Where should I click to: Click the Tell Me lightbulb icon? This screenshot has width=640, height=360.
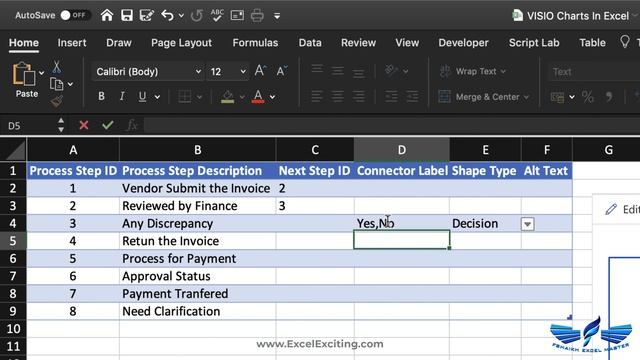(624, 42)
